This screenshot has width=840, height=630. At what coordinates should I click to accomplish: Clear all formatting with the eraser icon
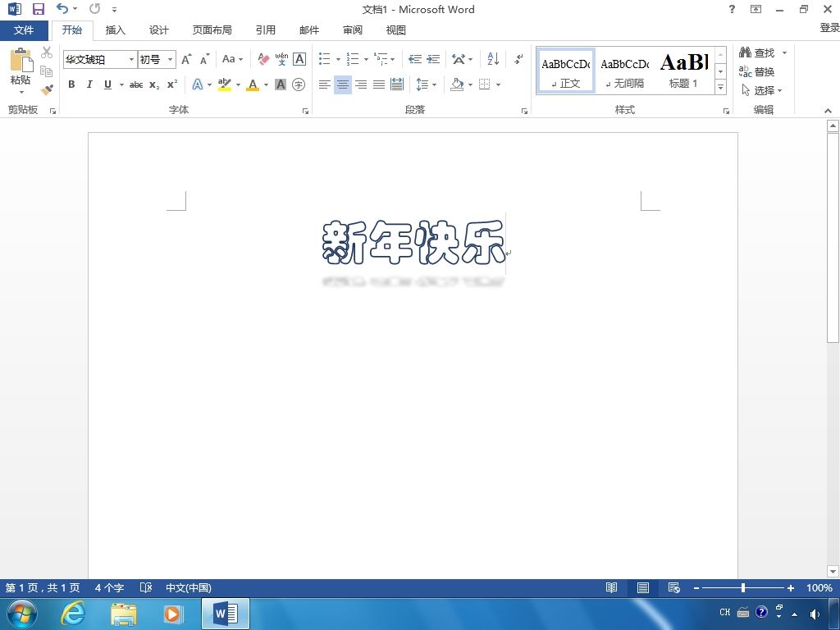(x=263, y=59)
